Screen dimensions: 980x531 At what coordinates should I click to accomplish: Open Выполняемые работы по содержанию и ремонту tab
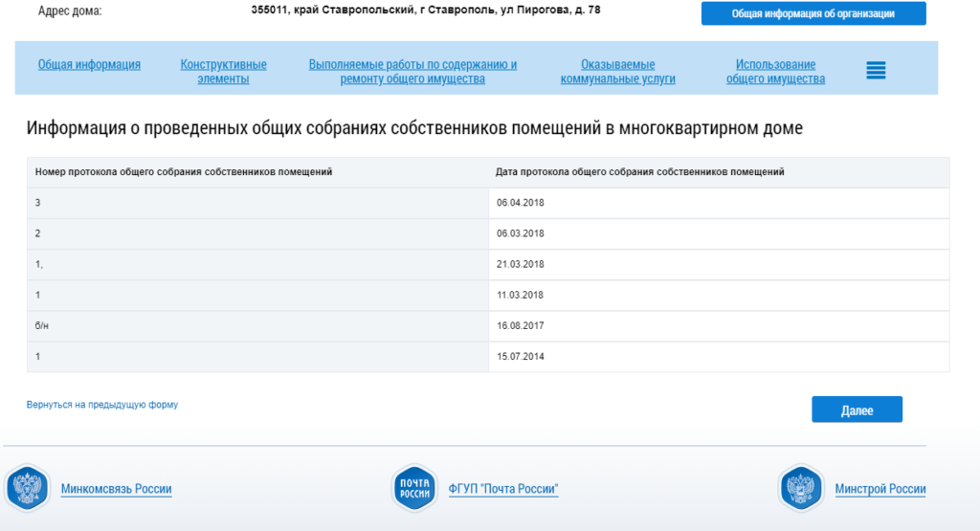[x=412, y=71]
